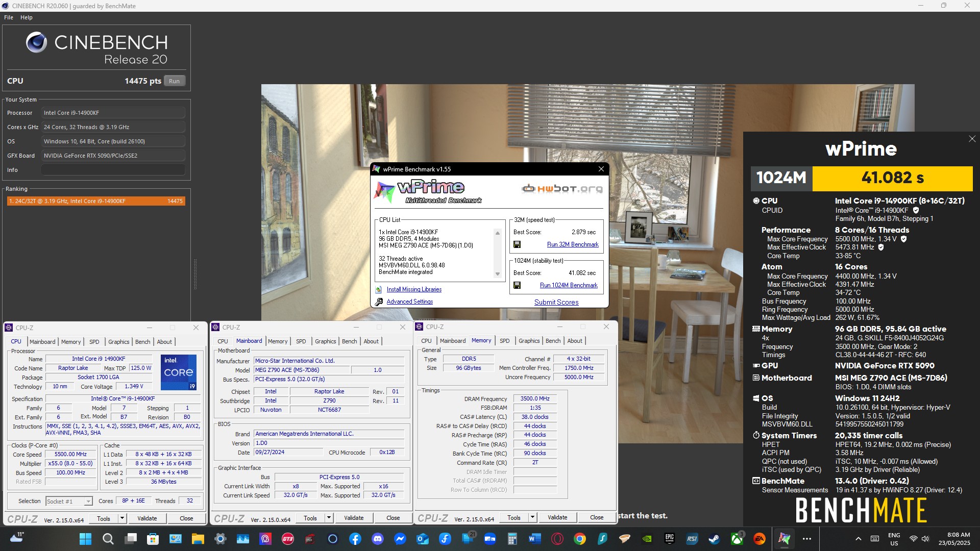Click Validate in first CPU-Z window
Image resolution: width=980 pixels, height=551 pixels.
pos(147,518)
